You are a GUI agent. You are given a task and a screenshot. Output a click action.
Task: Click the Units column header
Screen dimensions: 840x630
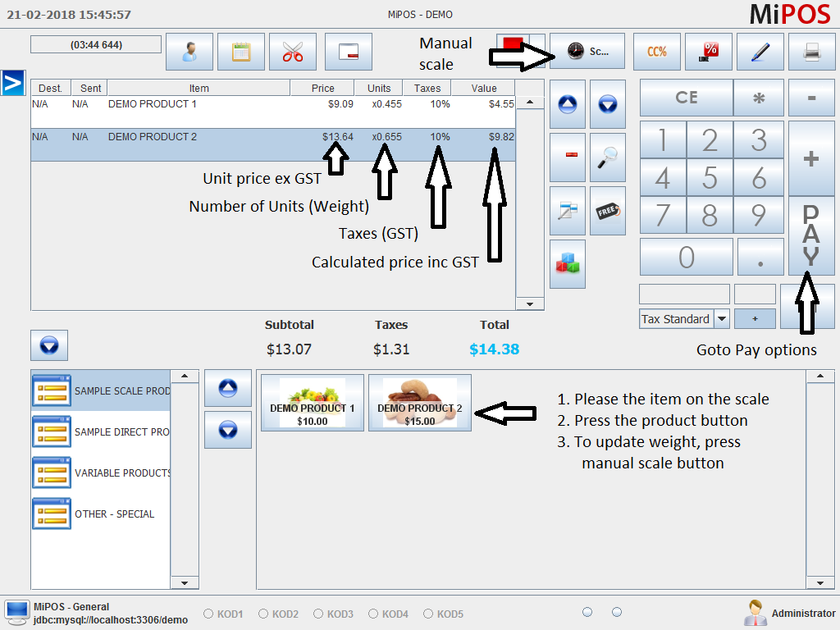379,88
